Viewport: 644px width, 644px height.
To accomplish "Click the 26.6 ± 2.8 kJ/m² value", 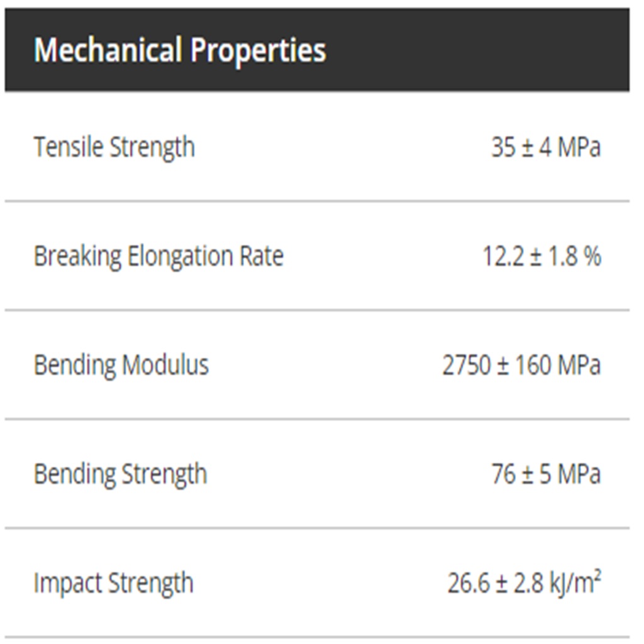I will (524, 583).
